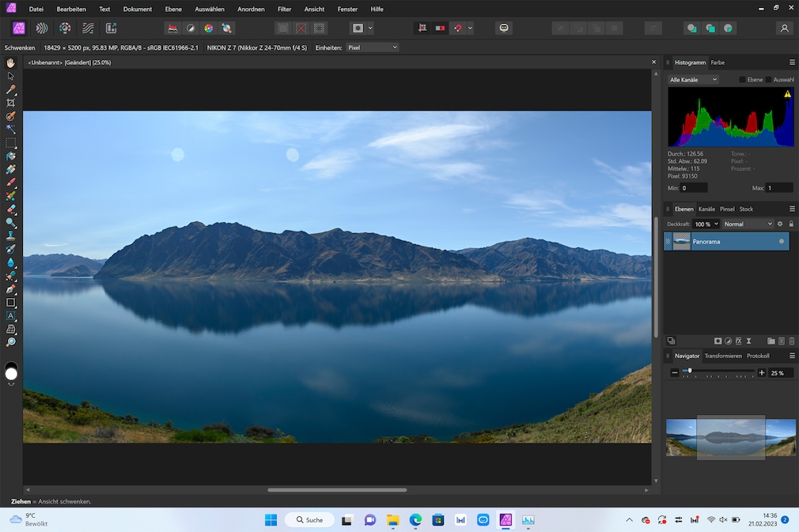The height and width of the screenshot is (532, 799).
Task: Select the Artistic Text tool
Action: pyautogui.click(x=11, y=315)
